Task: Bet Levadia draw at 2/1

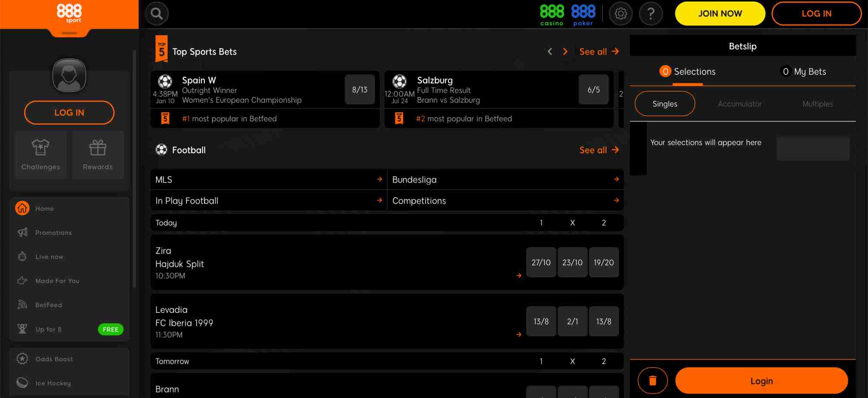Action: click(x=572, y=321)
